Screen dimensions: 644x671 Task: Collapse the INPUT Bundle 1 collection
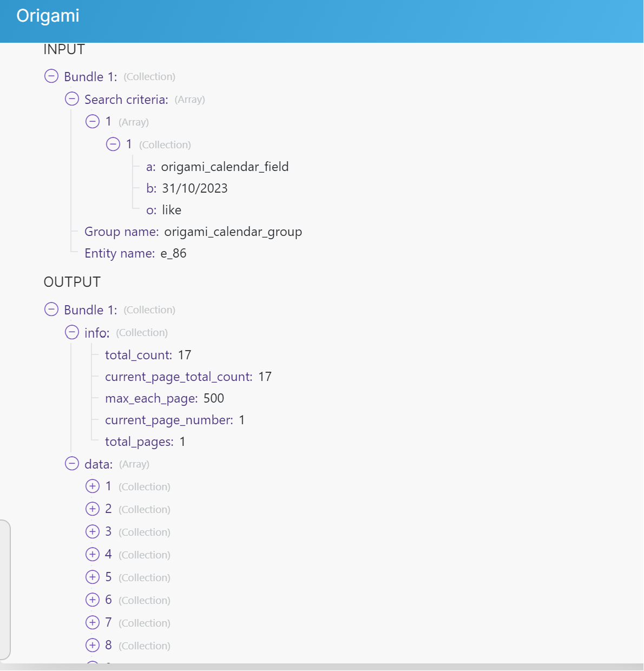51,76
